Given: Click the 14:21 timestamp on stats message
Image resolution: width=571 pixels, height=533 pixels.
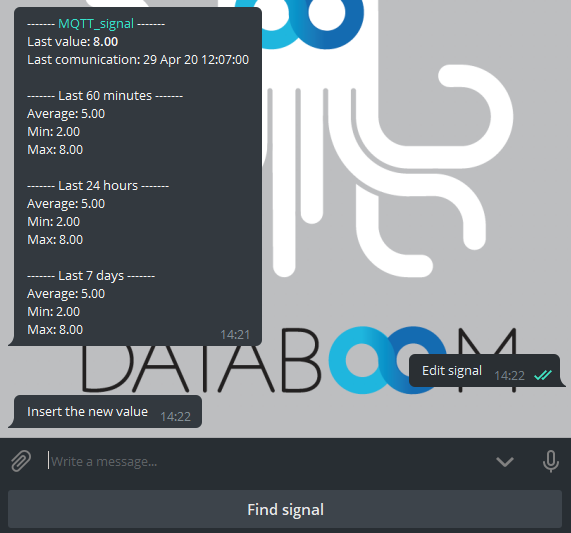Looking at the screenshot, I should 235,335.
